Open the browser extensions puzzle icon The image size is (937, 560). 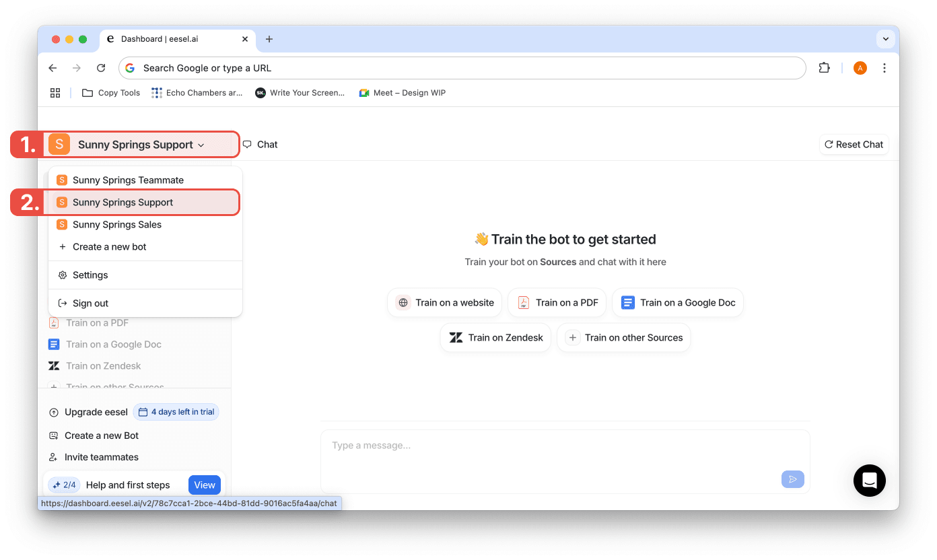[x=824, y=68]
